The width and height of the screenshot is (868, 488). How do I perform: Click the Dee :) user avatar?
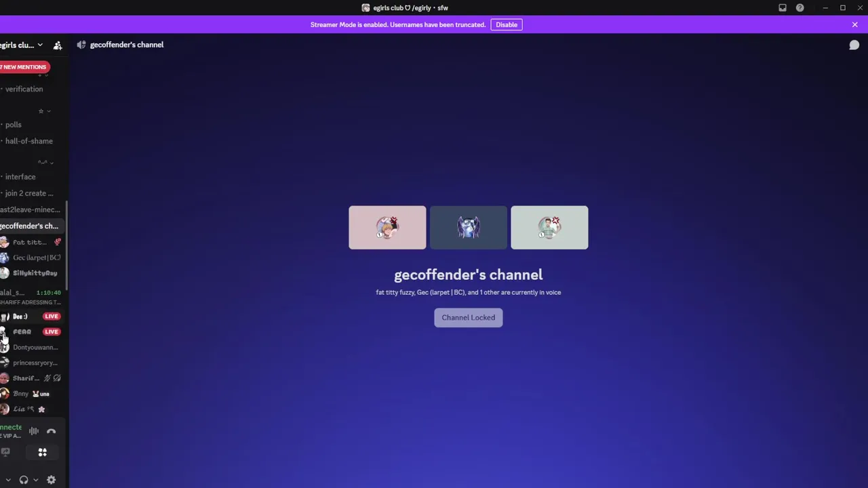(x=5, y=317)
